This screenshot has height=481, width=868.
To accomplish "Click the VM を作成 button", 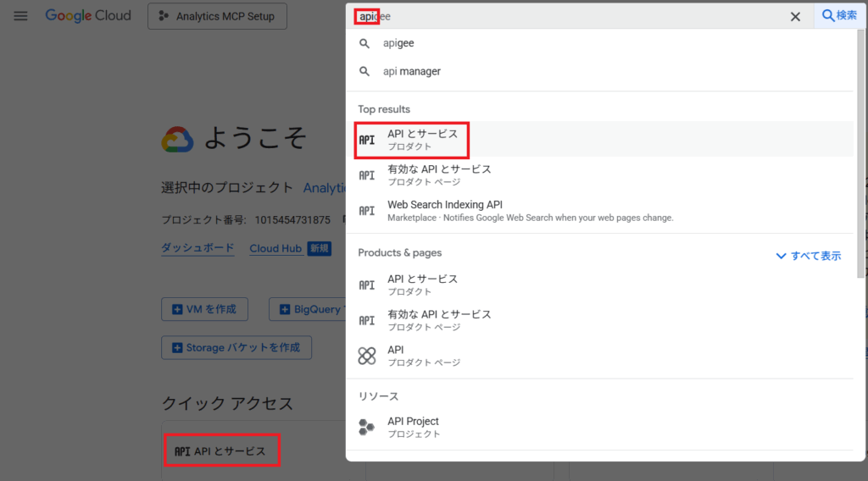I will tap(204, 309).
